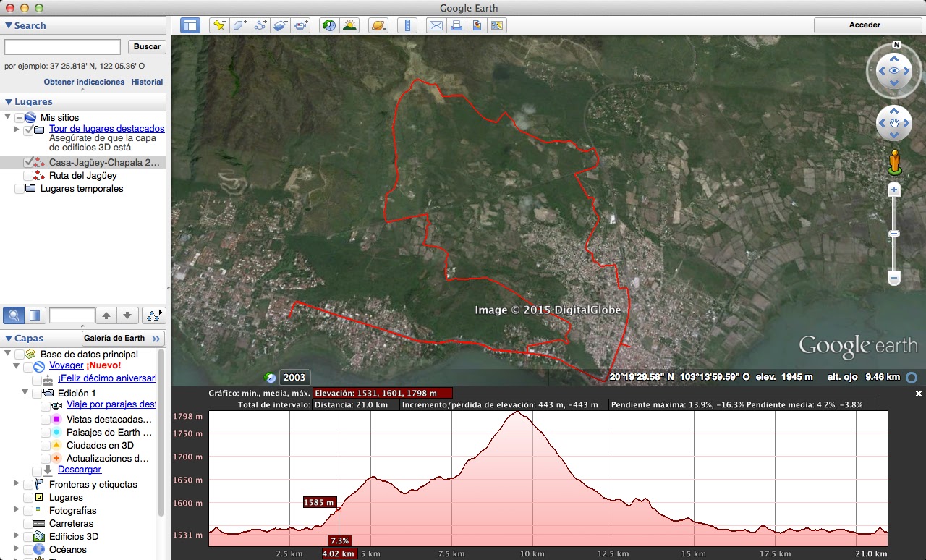
Task: Click the move hand joystick
Action: 895,124
